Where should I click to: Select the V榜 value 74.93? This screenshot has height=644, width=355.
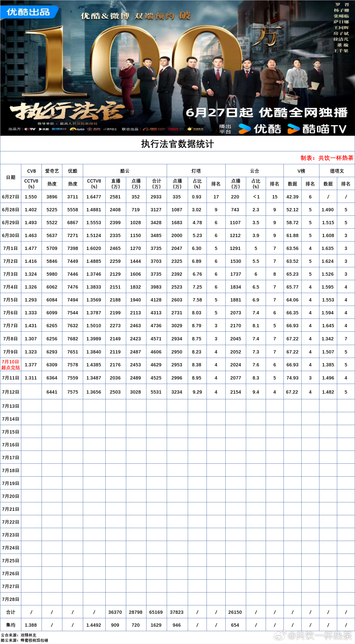coord(292,378)
